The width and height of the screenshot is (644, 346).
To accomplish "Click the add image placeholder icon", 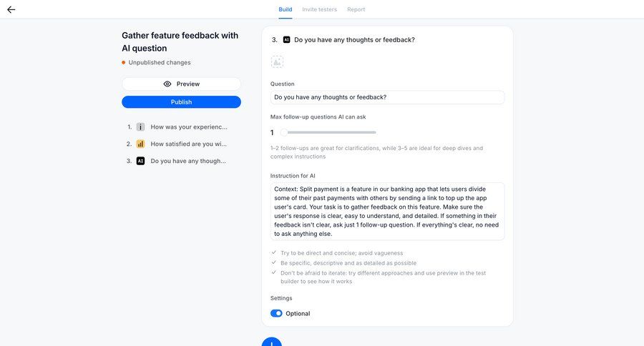I will pyautogui.click(x=277, y=62).
